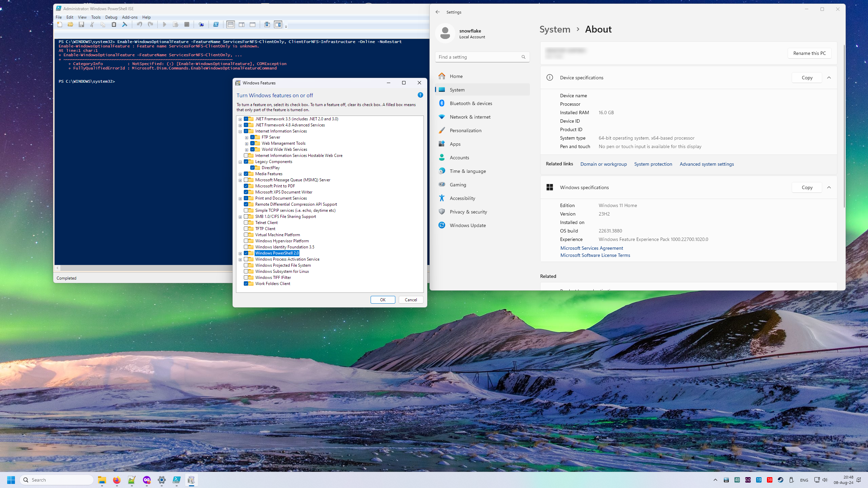
Task: Enable Virtual Machine Platform checkbox
Action: [x=246, y=235]
